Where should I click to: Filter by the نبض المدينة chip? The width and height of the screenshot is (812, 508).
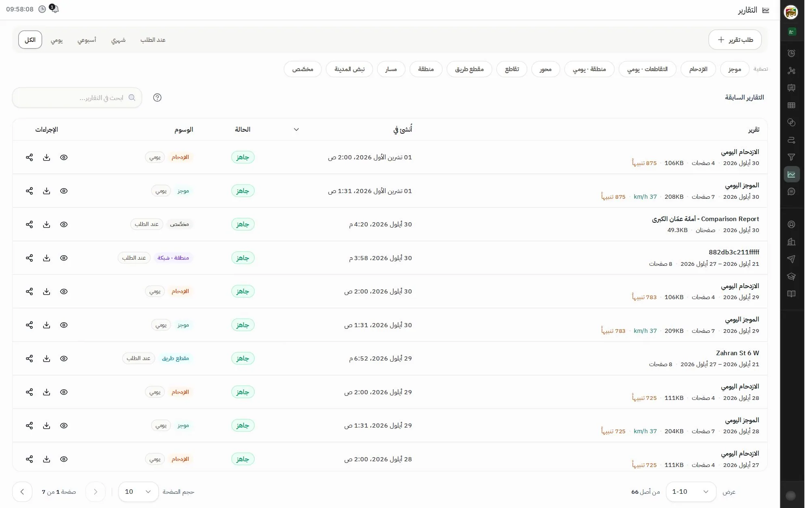point(350,69)
